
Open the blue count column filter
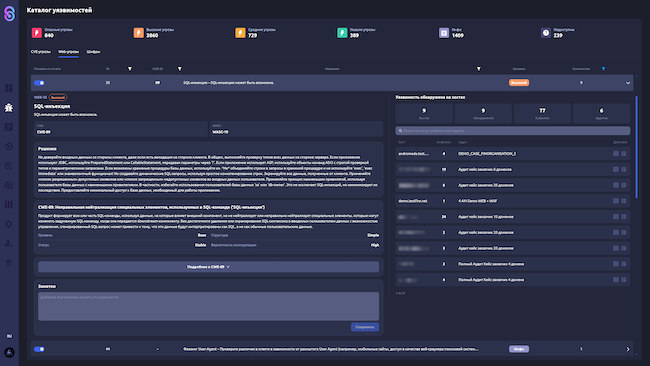(x=603, y=69)
